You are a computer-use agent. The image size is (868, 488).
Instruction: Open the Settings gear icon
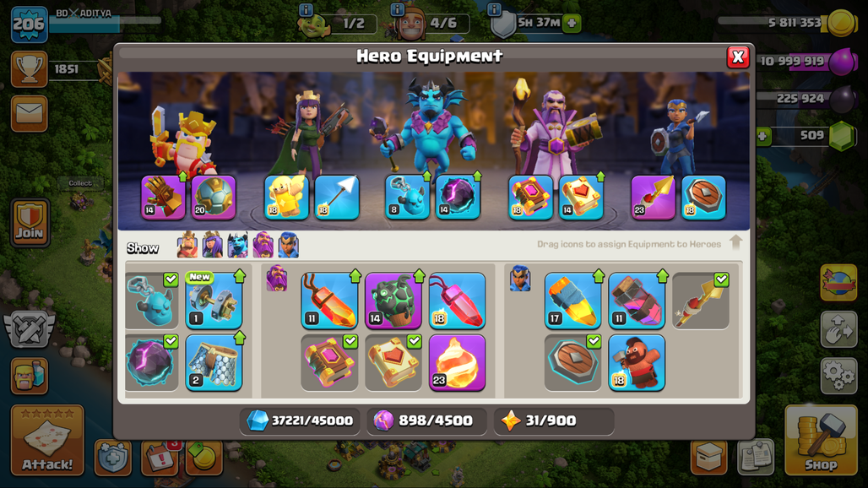click(838, 375)
